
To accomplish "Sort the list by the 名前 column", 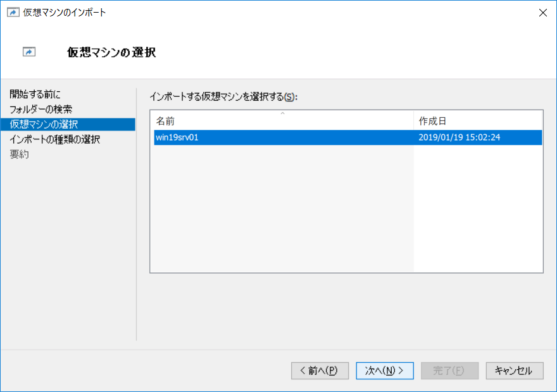I will [x=190, y=120].
